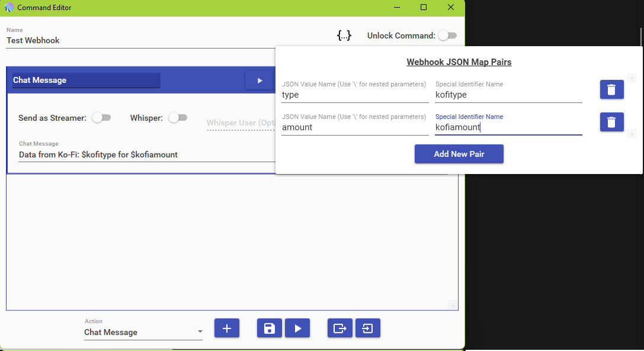Enable the Send as Streamer toggle
Screen dimensions: 644x351
(101, 118)
